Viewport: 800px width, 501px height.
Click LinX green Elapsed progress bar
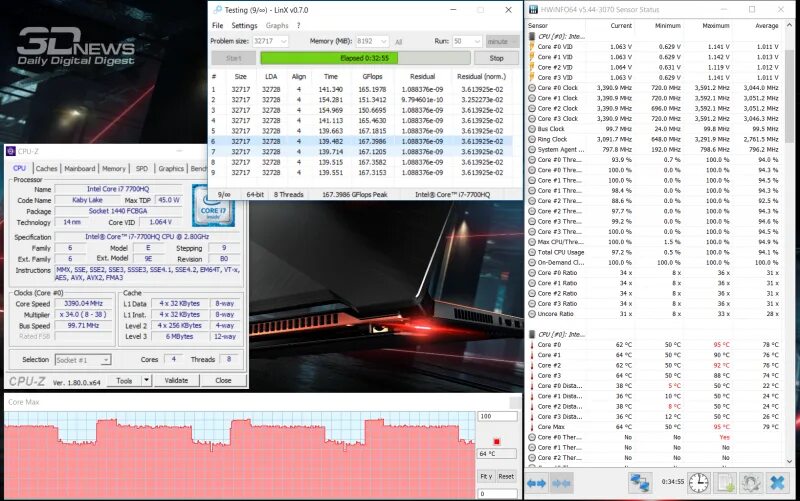pos(364,58)
